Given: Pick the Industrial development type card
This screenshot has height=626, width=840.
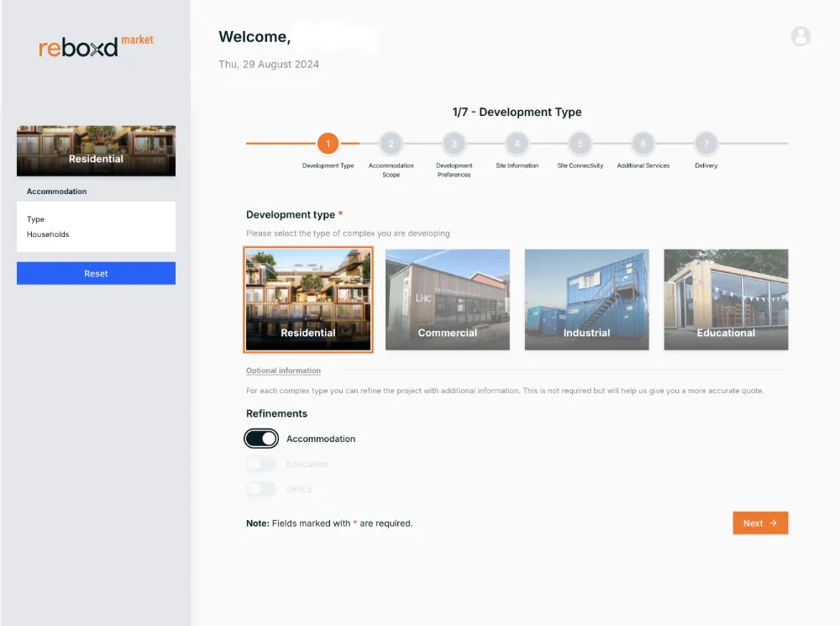Looking at the screenshot, I should 586,299.
